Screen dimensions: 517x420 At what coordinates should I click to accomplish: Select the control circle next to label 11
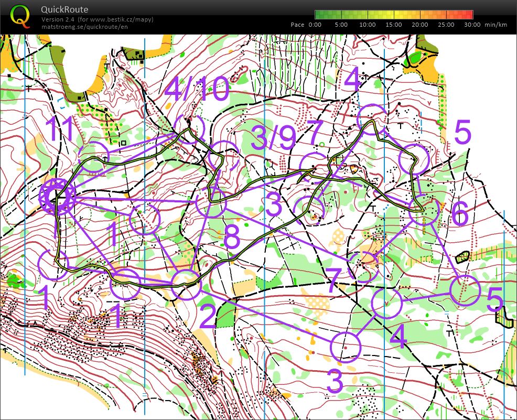pos(94,157)
